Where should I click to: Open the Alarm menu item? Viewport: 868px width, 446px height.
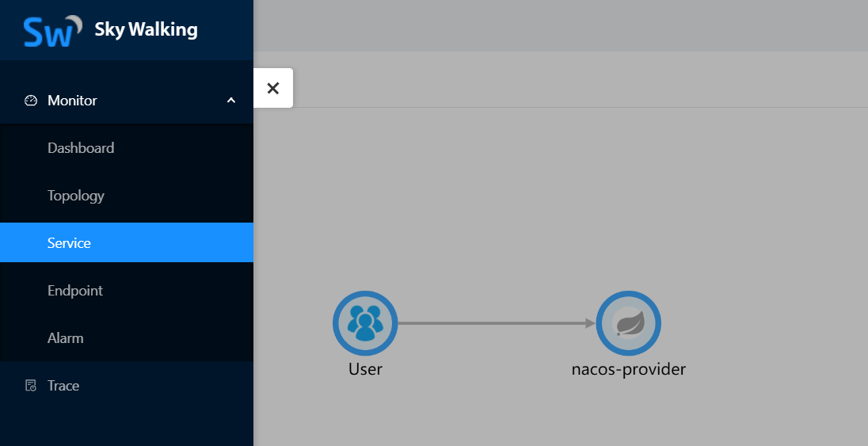tap(127, 338)
